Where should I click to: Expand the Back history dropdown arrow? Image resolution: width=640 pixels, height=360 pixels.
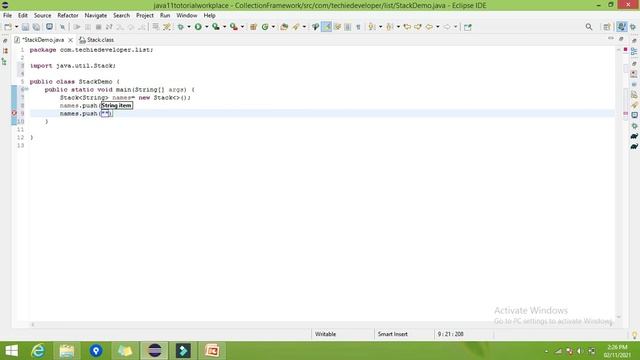coord(438,27)
